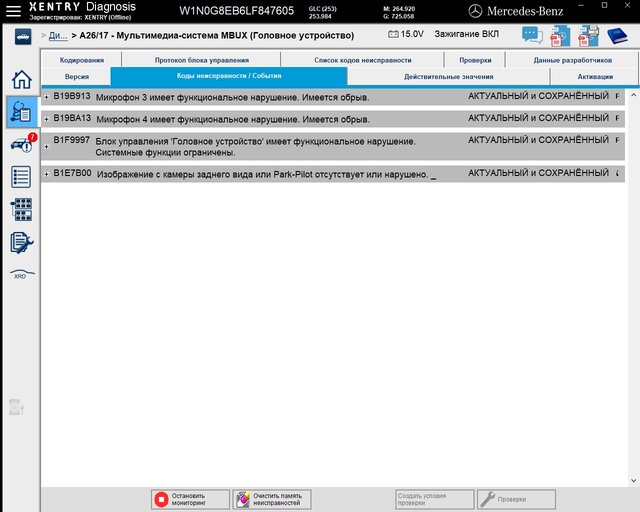Expand fault code B19BA13 row

(x=47, y=119)
